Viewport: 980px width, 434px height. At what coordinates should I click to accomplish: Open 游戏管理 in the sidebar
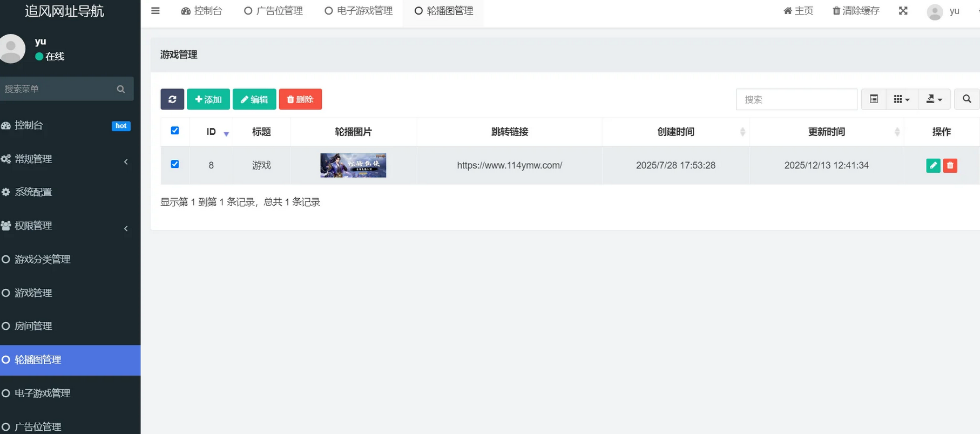(70, 293)
